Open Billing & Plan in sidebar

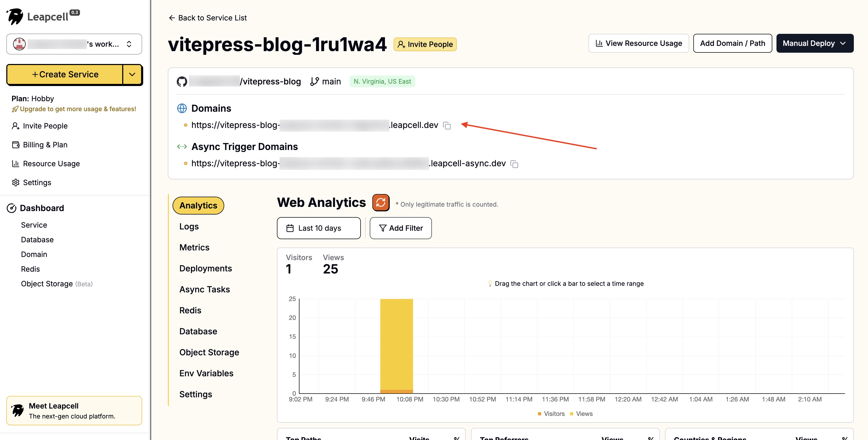pos(40,144)
